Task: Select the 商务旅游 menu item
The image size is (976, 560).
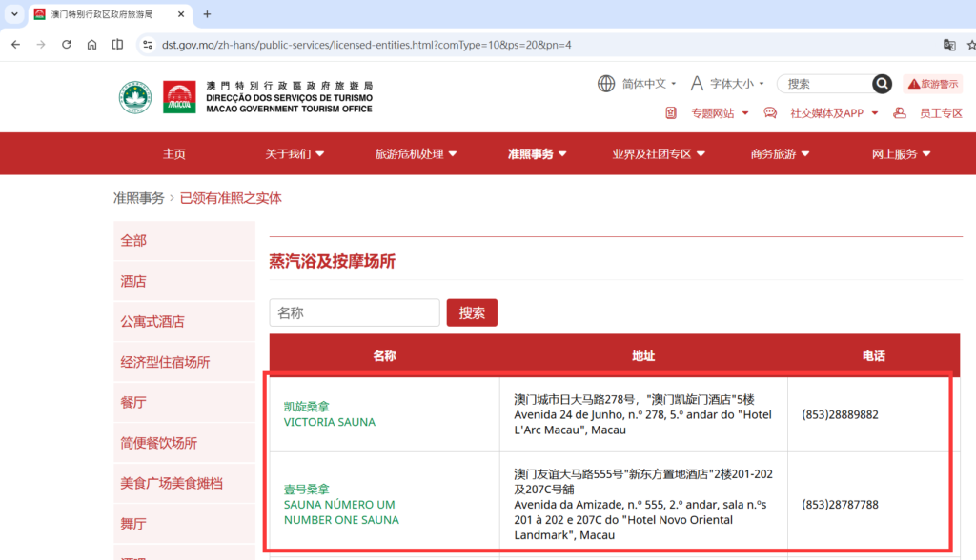Action: point(775,153)
